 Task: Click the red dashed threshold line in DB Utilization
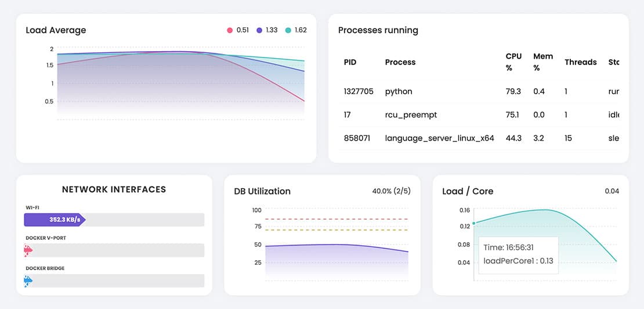[337, 219]
